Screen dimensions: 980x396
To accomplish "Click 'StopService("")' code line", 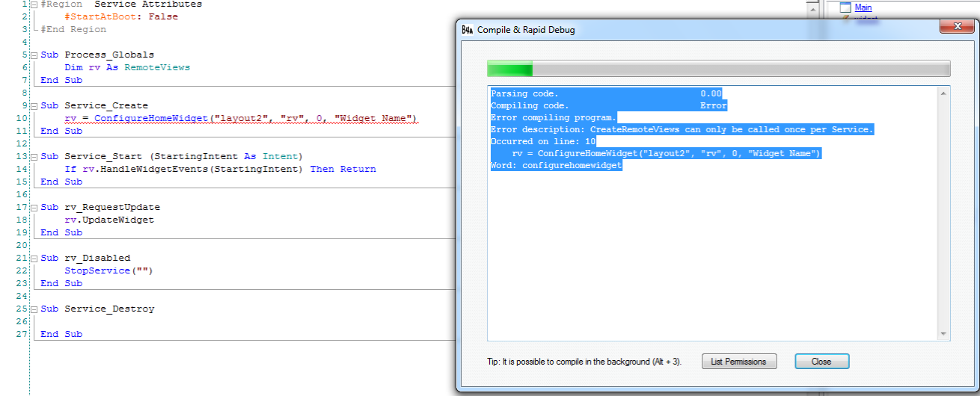I will (108, 270).
